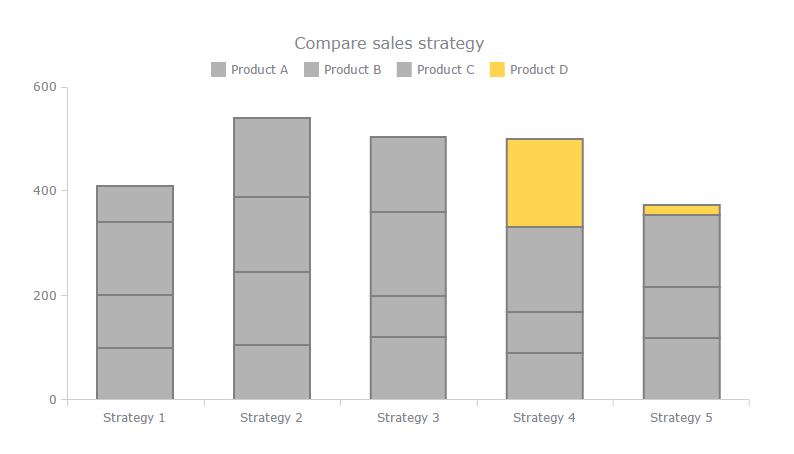
Task: Select the yellow Product D segment in Strategy 4
Action: [x=545, y=183]
